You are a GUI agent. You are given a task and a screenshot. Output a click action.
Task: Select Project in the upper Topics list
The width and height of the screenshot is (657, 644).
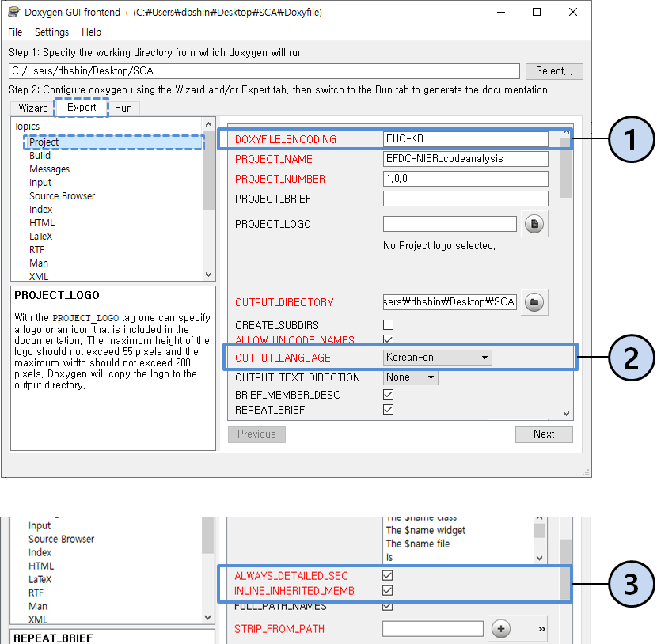tap(113, 142)
